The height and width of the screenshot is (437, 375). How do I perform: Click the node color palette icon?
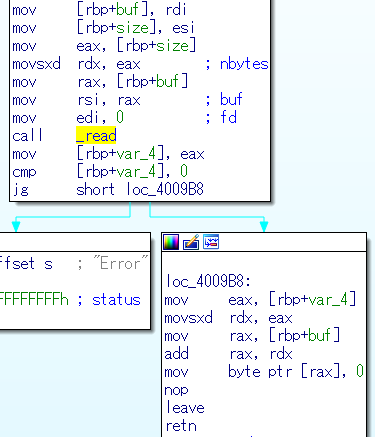[171, 242]
